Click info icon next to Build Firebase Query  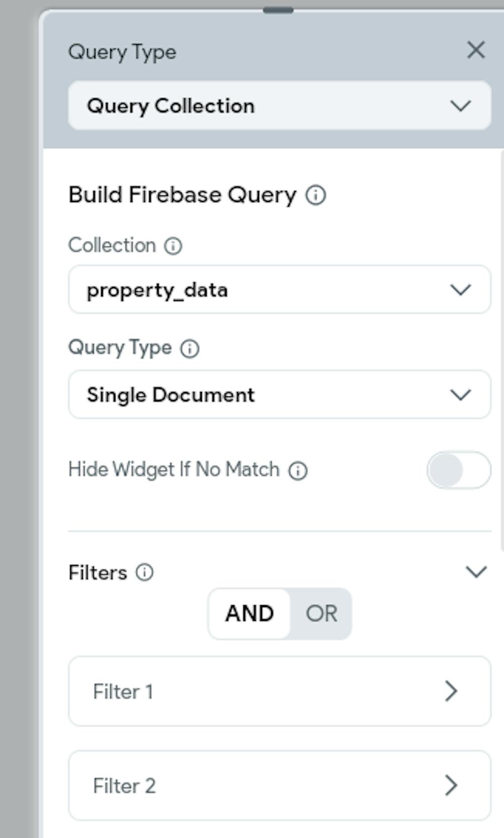click(316, 195)
